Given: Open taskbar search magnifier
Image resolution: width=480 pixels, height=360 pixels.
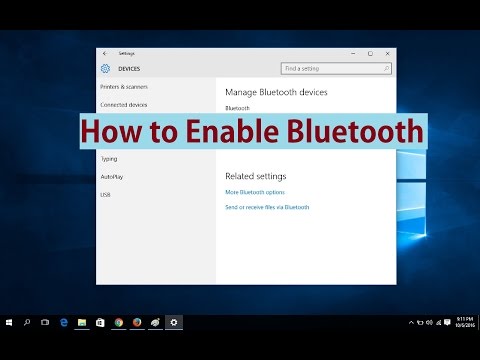Looking at the screenshot, I should tap(27, 322).
